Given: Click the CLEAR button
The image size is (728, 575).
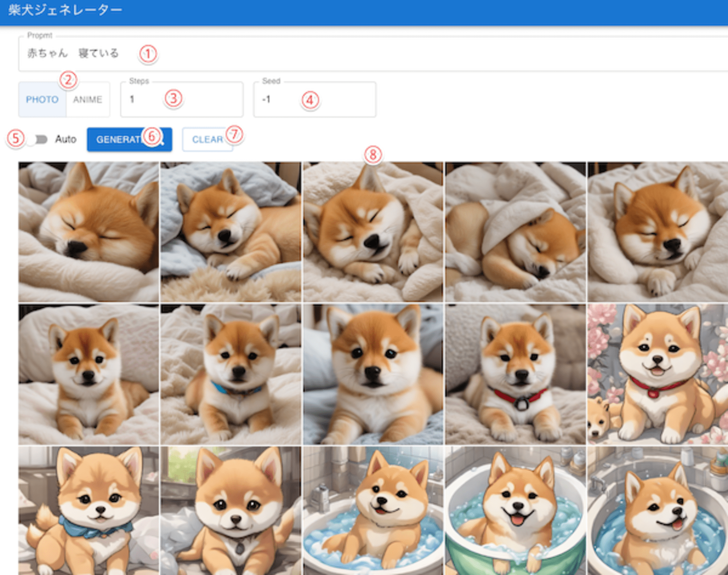Looking at the screenshot, I should tap(207, 139).
